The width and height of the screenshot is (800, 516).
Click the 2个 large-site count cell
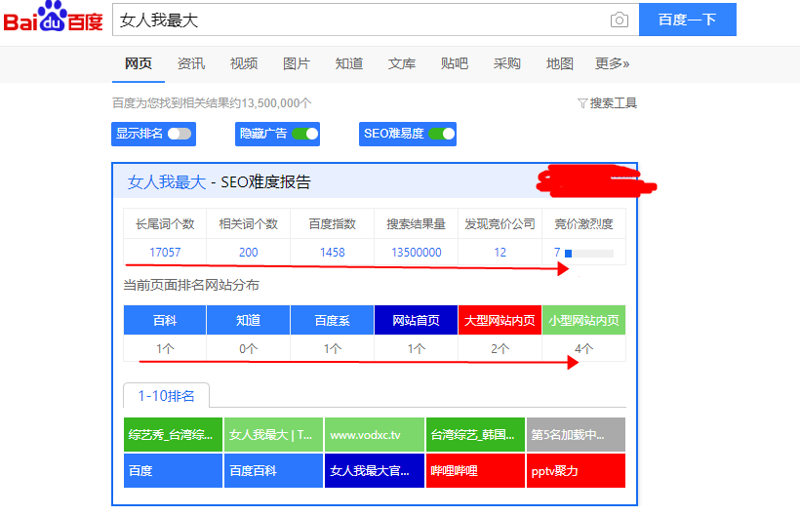coord(500,349)
